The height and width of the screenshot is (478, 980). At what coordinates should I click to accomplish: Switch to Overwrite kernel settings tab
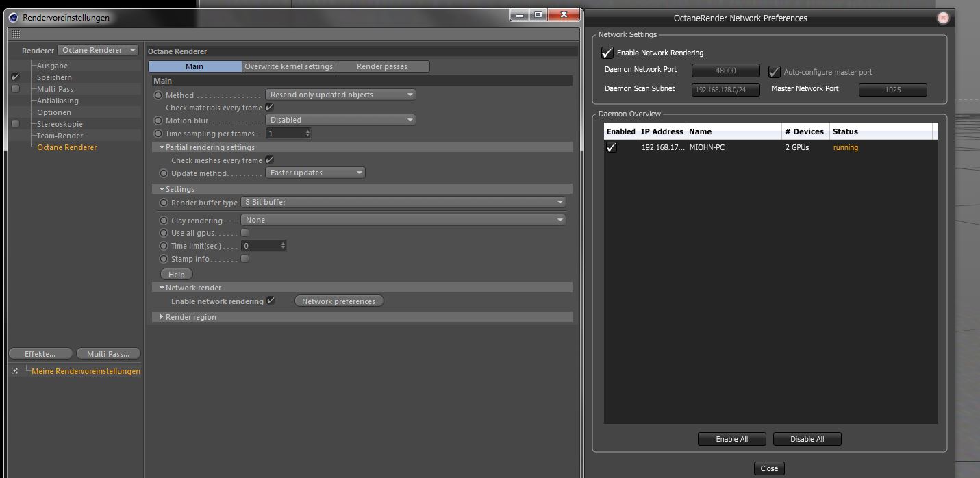click(289, 66)
